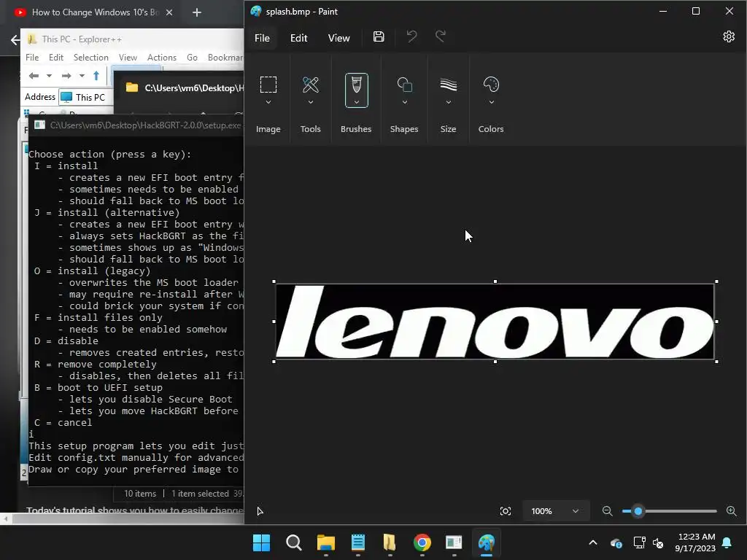Viewport: 747px width, 560px height.
Task: Open taskbar Search magnifier
Action: 293,542
